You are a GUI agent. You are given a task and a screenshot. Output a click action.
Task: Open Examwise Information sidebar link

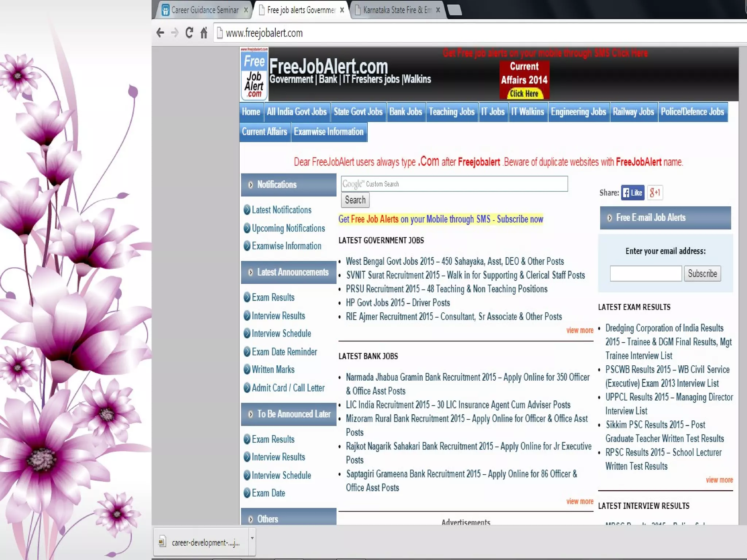click(x=286, y=246)
